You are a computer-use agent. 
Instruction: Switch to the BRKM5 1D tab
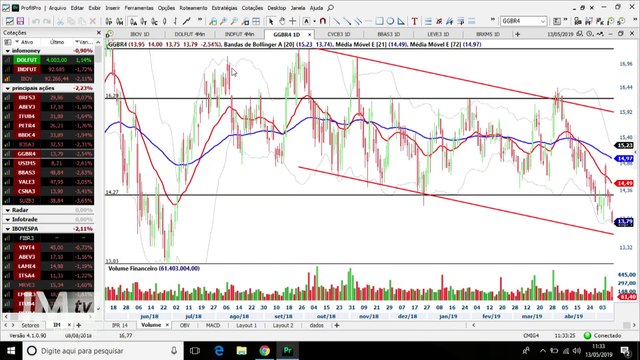pyautogui.click(x=488, y=34)
